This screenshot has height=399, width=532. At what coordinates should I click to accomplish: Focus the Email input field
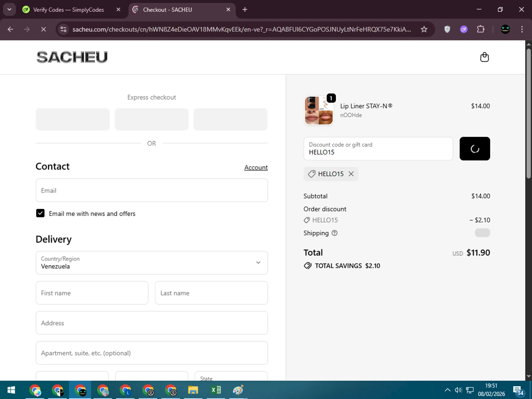point(152,190)
